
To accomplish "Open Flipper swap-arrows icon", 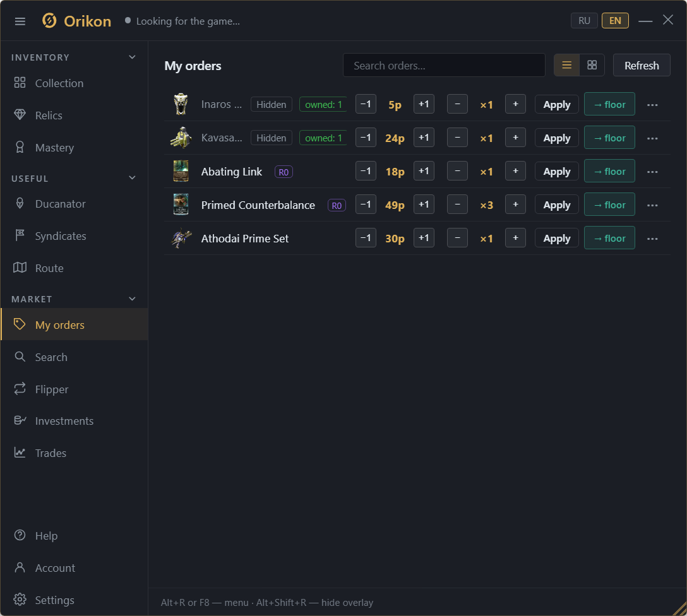I will [20, 389].
